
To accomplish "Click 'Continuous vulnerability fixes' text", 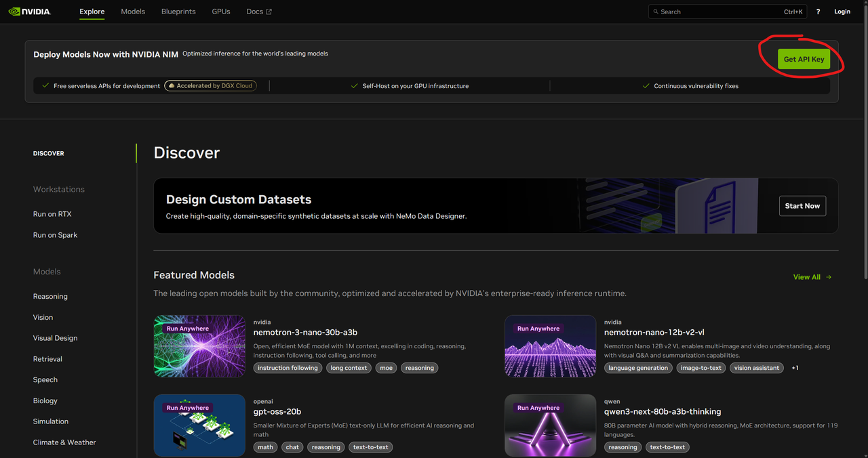I will (696, 86).
